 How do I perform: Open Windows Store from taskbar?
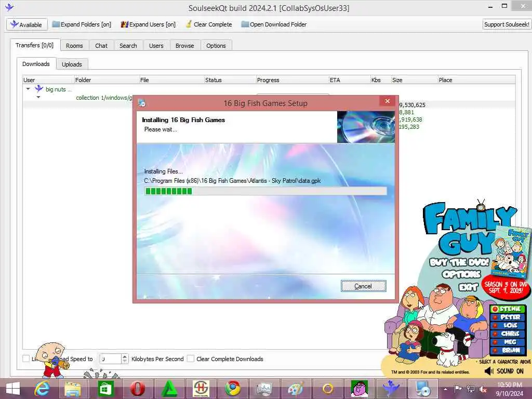pos(105,389)
